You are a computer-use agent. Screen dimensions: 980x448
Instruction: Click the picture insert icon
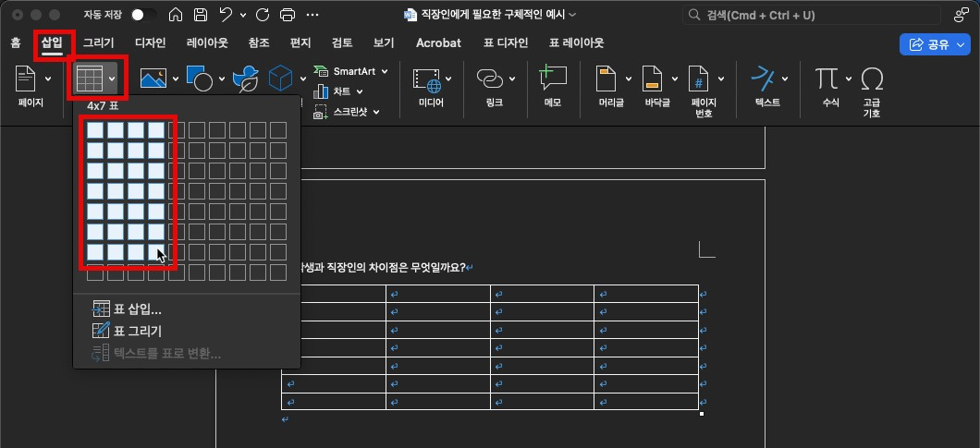click(153, 79)
